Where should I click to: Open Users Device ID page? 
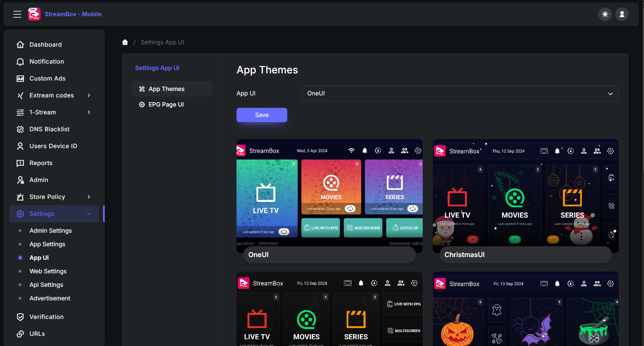tap(54, 146)
